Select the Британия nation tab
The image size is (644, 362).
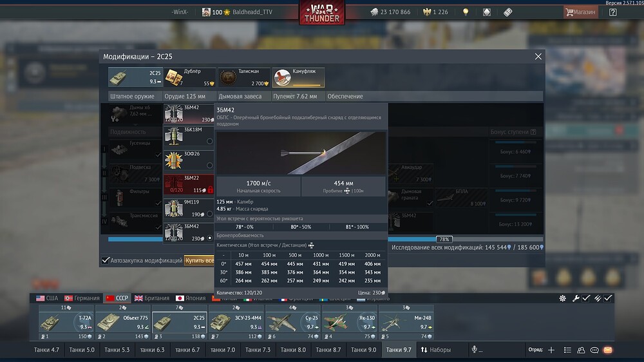(152, 298)
